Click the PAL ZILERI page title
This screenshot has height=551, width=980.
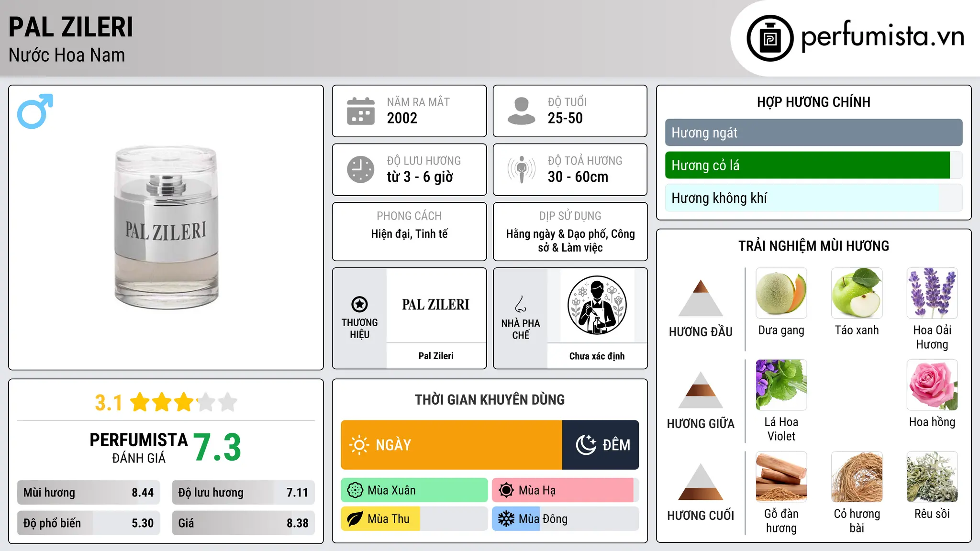click(x=71, y=27)
